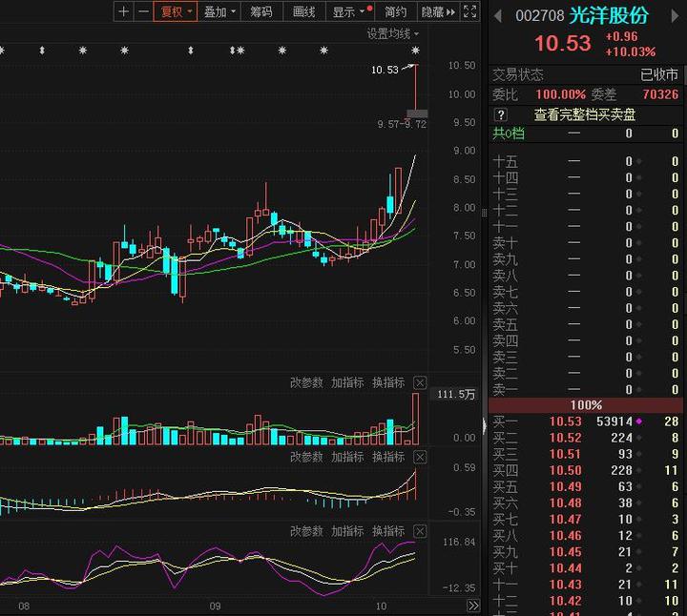The image size is (687, 616).
Task: Open the 复权 dropdown
Action: pos(176,11)
